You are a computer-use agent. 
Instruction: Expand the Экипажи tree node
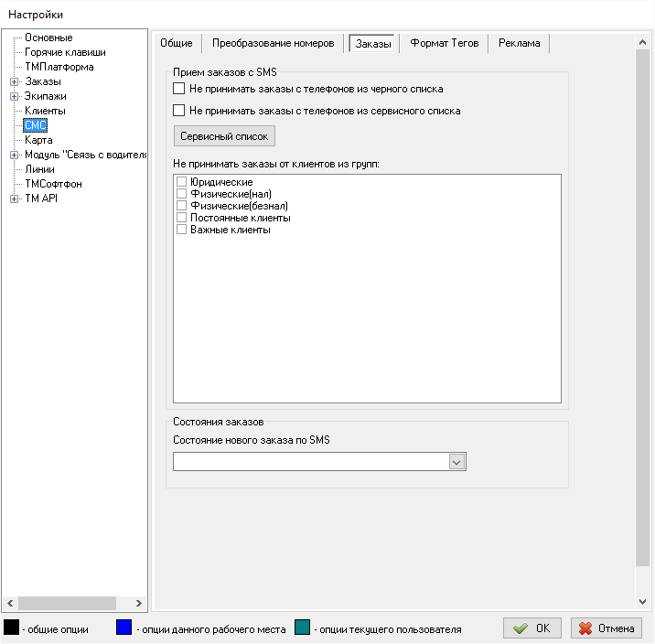click(x=14, y=96)
